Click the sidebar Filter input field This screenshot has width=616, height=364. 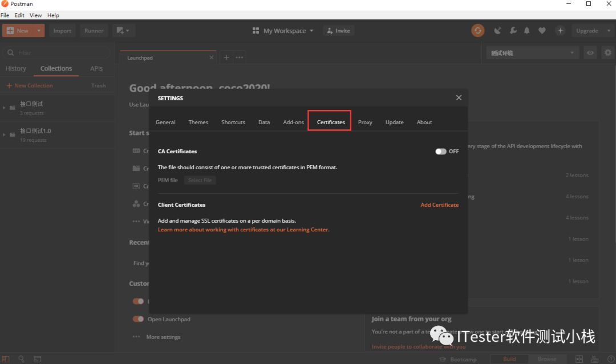click(57, 52)
